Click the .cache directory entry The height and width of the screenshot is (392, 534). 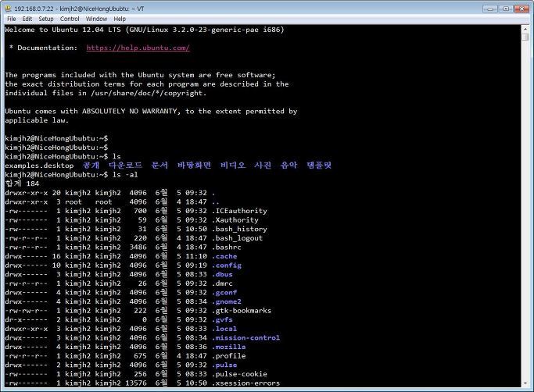224,256
